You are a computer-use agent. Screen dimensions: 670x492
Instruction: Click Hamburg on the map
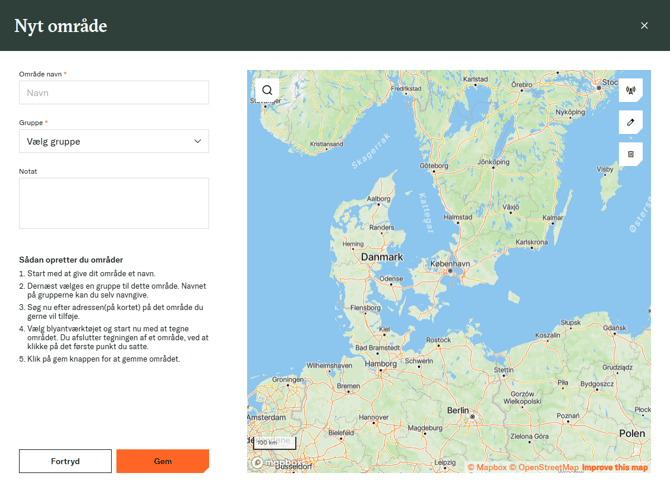tap(381, 364)
